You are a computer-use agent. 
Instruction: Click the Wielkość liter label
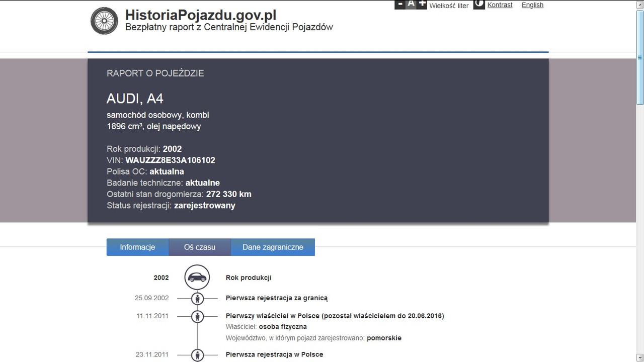(x=449, y=6)
